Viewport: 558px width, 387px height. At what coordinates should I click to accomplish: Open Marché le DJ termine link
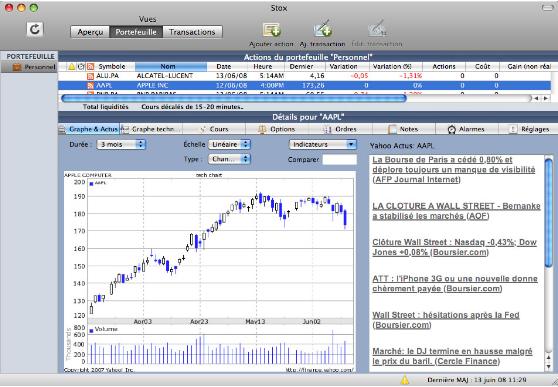(x=452, y=356)
